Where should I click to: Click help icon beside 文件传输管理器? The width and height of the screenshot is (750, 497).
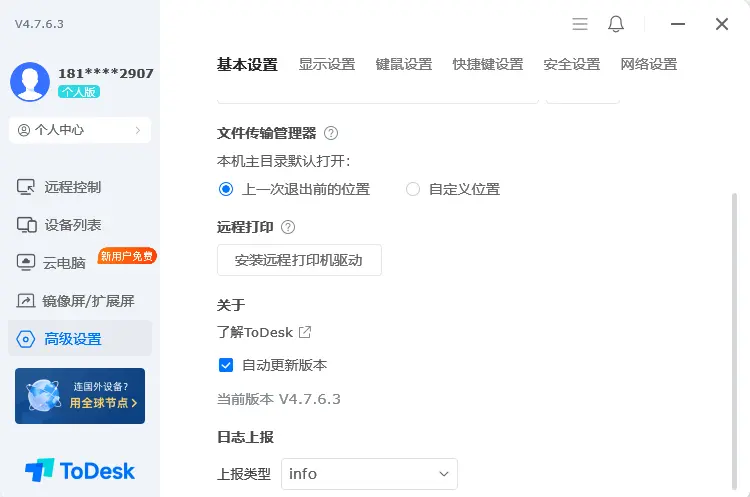(x=331, y=133)
